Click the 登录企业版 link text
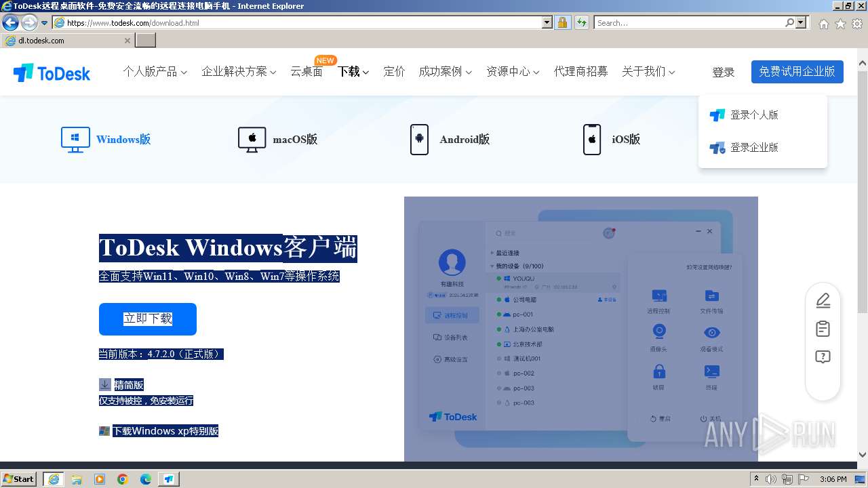Screen dimensions: 868x488 [x=754, y=147]
